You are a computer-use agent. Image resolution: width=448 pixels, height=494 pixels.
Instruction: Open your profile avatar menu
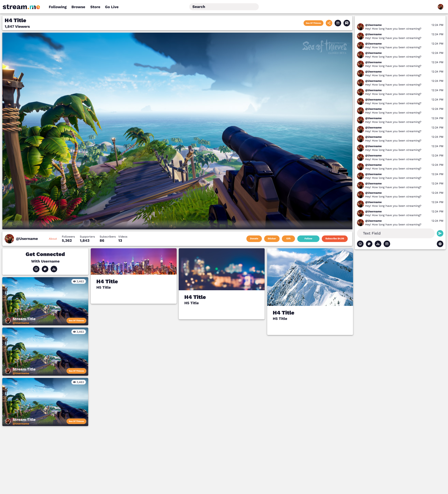coord(441,7)
